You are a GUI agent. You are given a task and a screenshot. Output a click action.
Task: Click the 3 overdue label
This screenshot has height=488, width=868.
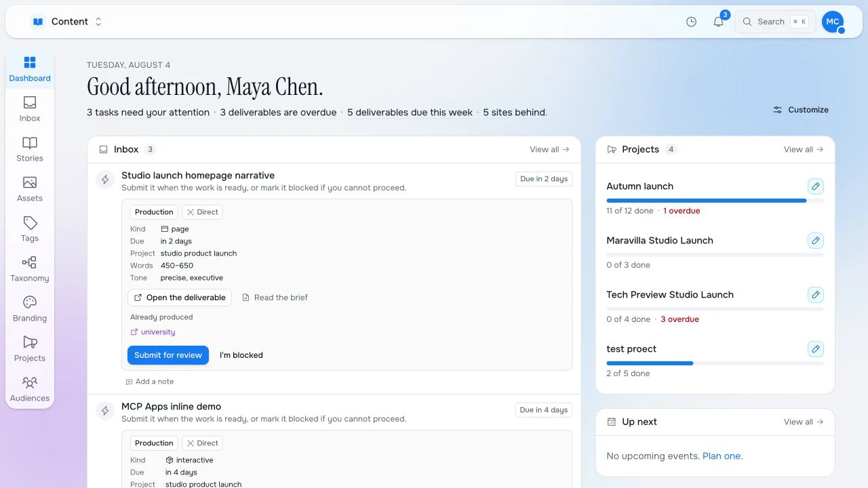(679, 319)
